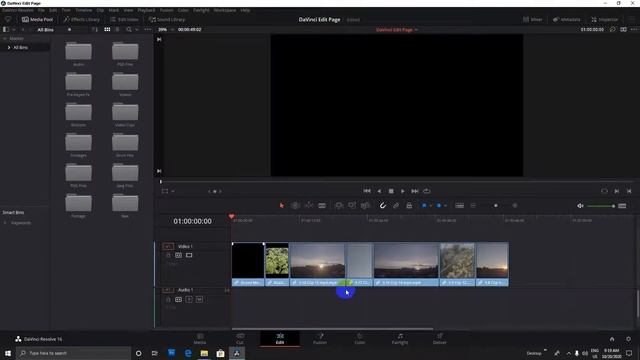The width and height of the screenshot is (640, 360).
Task: Open the Media Pool panel
Action: (x=37, y=19)
